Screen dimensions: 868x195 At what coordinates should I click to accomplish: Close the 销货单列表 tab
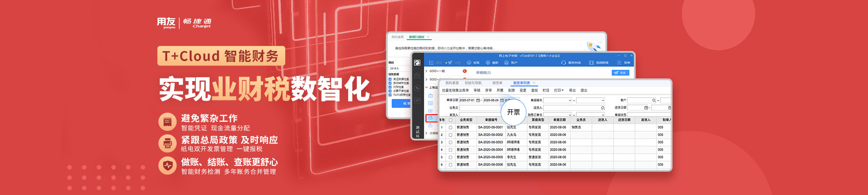pos(534,83)
